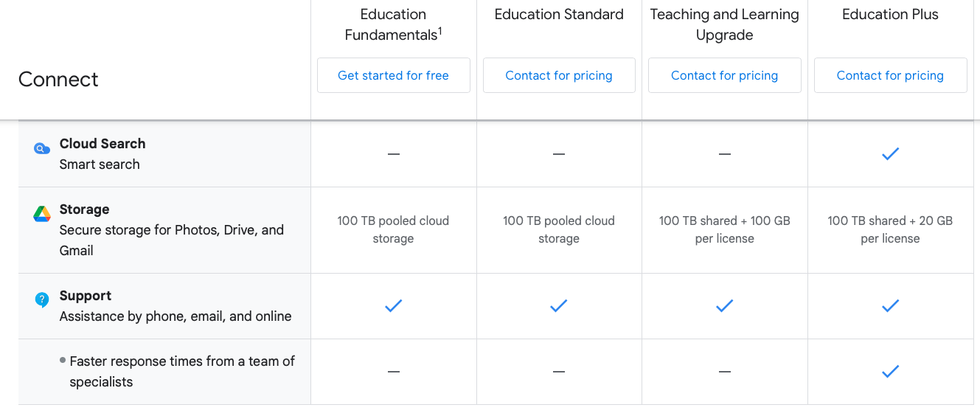Click the Cloud Search icon

pos(42,149)
